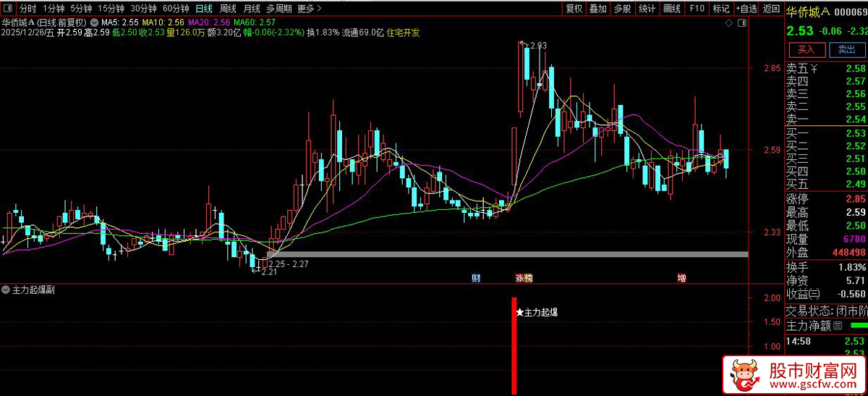Switch to 分时 intraday chart tab
Image resolution: width=868 pixels, height=396 pixels.
pyautogui.click(x=27, y=9)
